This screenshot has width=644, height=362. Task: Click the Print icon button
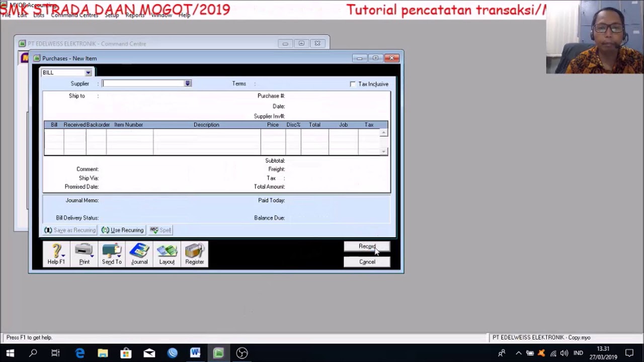point(84,254)
